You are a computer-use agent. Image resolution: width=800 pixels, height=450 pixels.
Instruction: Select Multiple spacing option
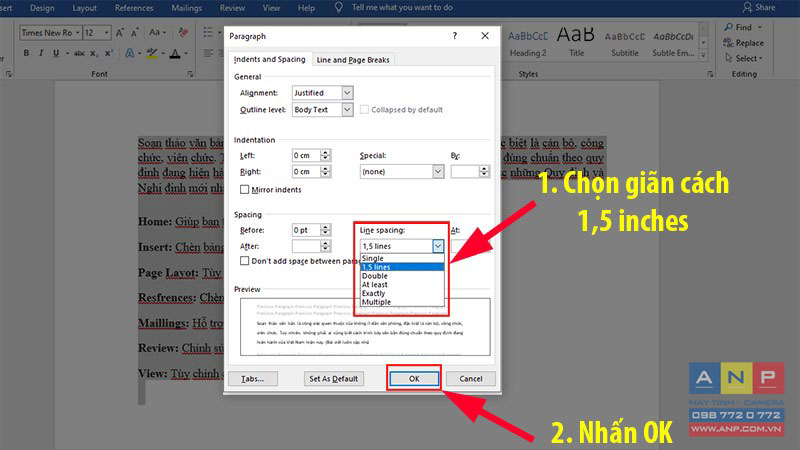coord(402,302)
